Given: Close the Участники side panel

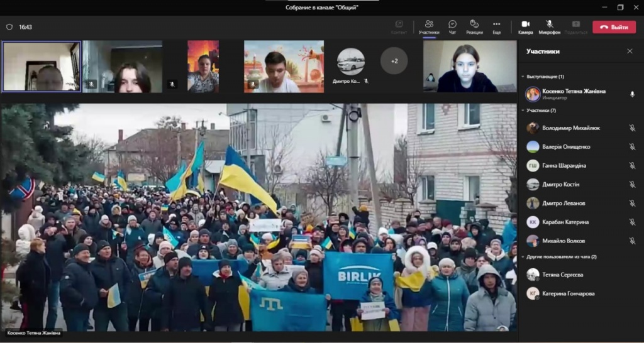Looking at the screenshot, I should 630,52.
